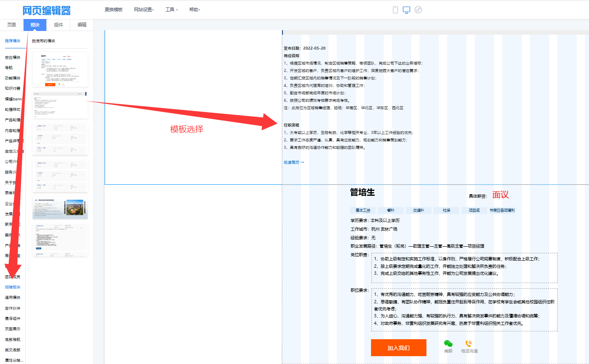Choose the 导航 category
This screenshot has height=364, width=589.
click(9, 68)
